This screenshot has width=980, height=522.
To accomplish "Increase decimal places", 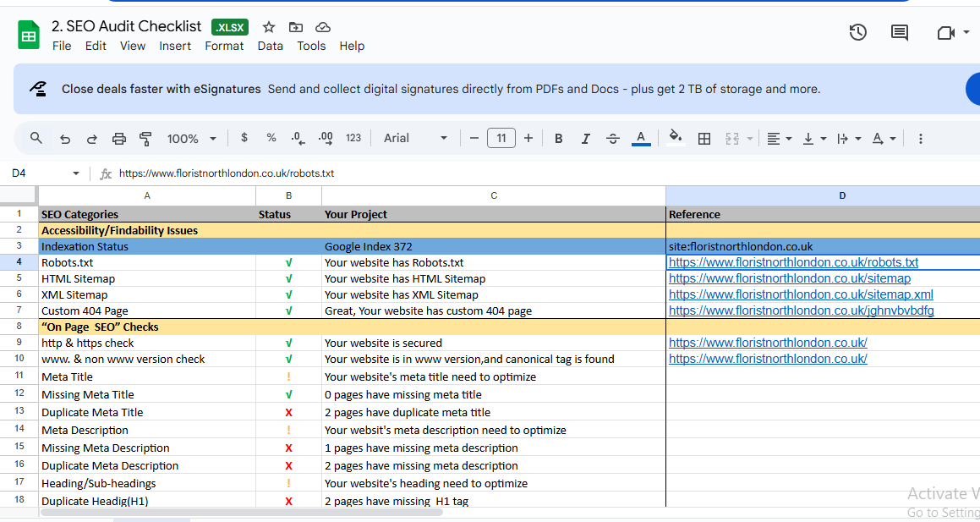I will click(x=326, y=138).
